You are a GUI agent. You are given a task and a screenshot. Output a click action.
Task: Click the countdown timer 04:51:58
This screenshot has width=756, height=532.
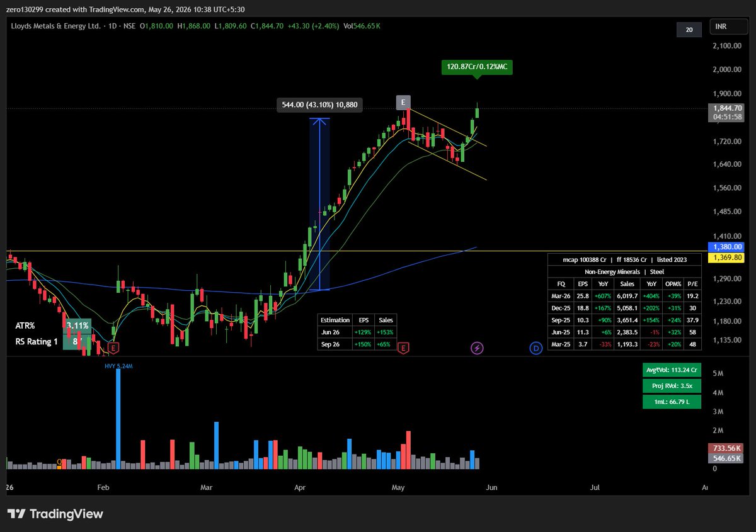pos(728,117)
